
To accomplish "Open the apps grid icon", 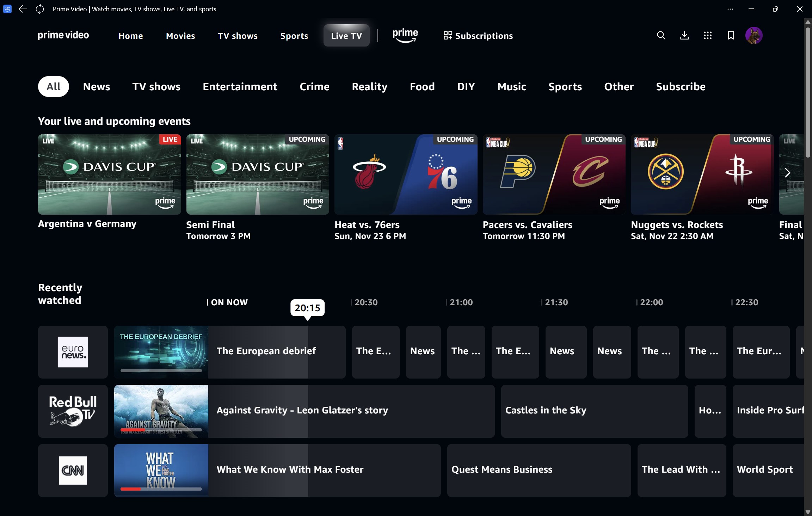I will point(707,35).
